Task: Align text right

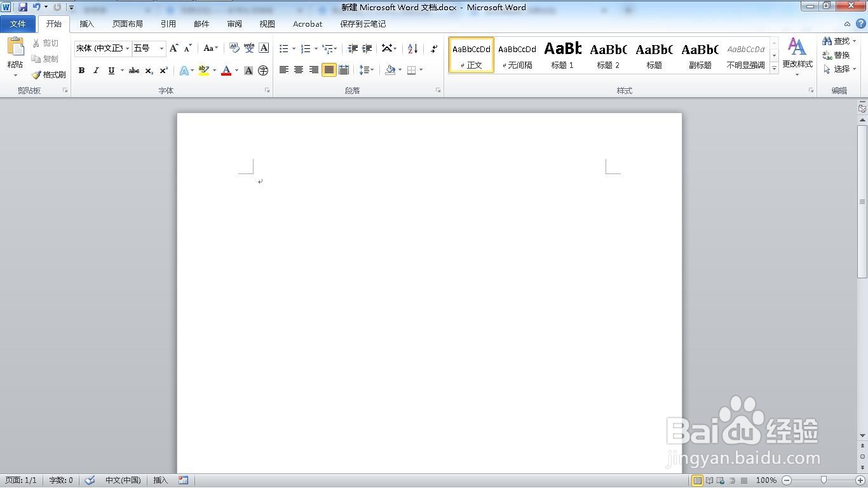Action: click(314, 70)
